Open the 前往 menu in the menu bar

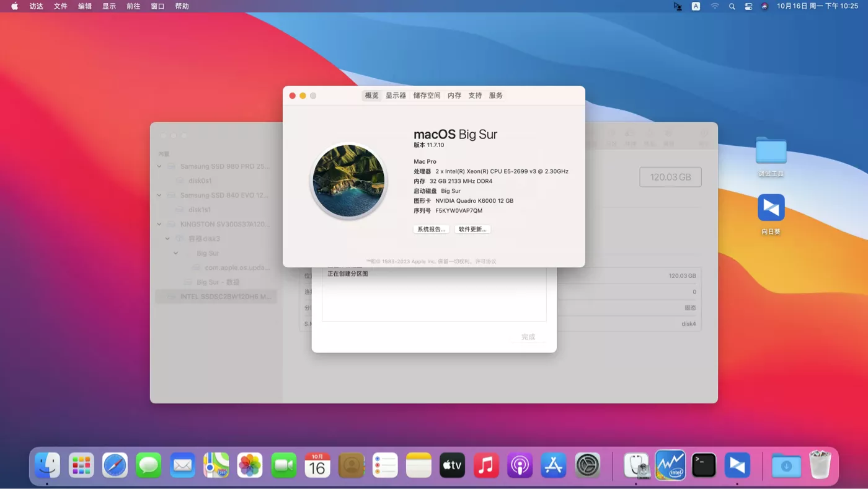tap(133, 6)
